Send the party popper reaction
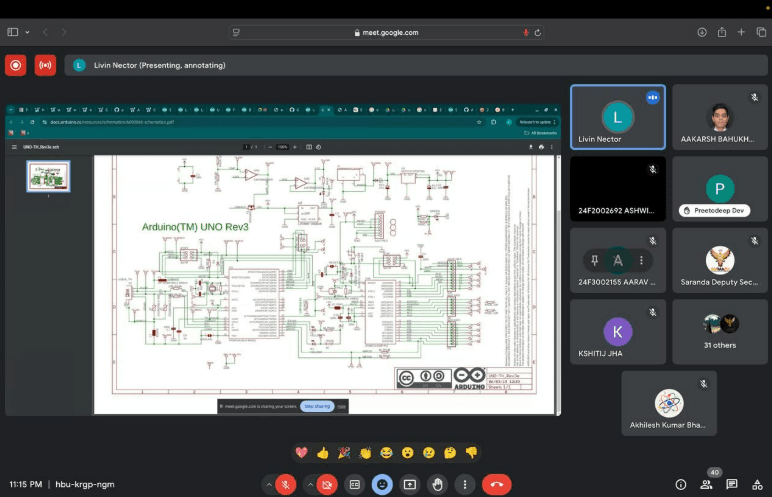Viewport: 772px width, 497px height. point(344,452)
